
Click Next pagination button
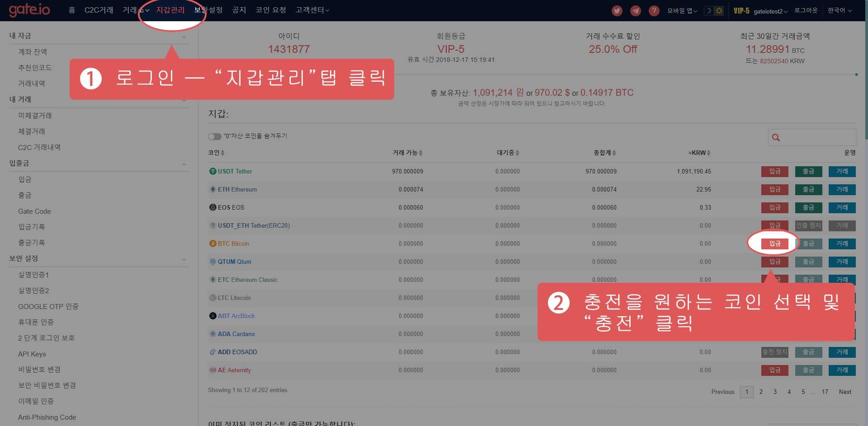[x=845, y=392]
